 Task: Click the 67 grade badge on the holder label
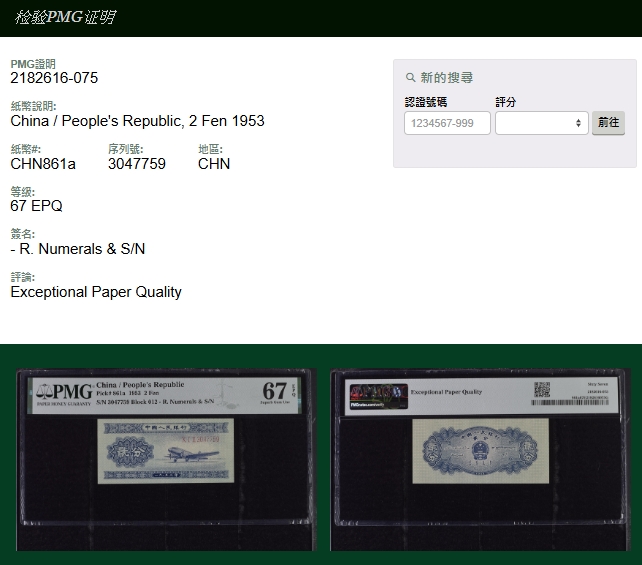[x=274, y=391]
